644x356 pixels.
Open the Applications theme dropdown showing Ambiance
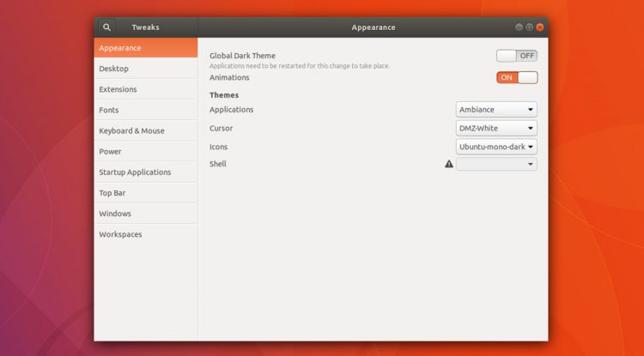tap(496, 110)
